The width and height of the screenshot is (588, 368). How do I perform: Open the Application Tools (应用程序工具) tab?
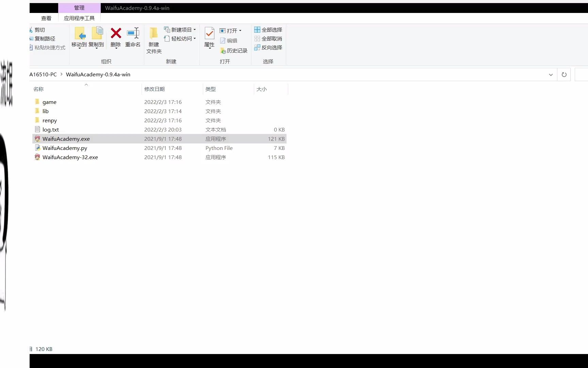pos(79,18)
